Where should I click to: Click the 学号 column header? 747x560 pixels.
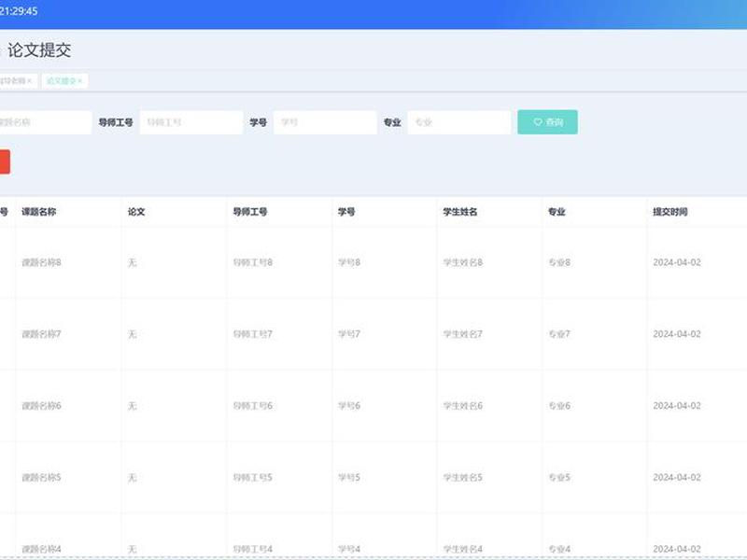point(346,212)
